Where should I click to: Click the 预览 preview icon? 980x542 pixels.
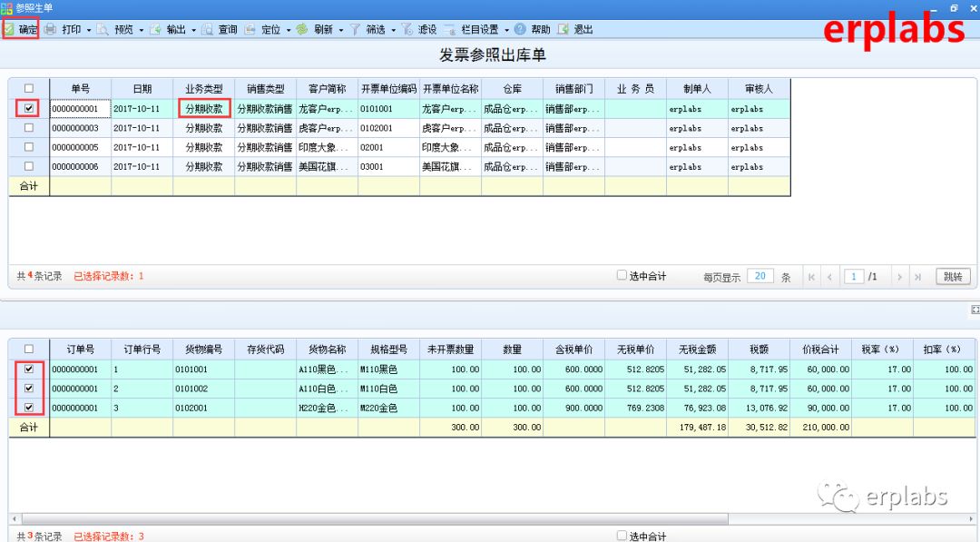[103, 29]
